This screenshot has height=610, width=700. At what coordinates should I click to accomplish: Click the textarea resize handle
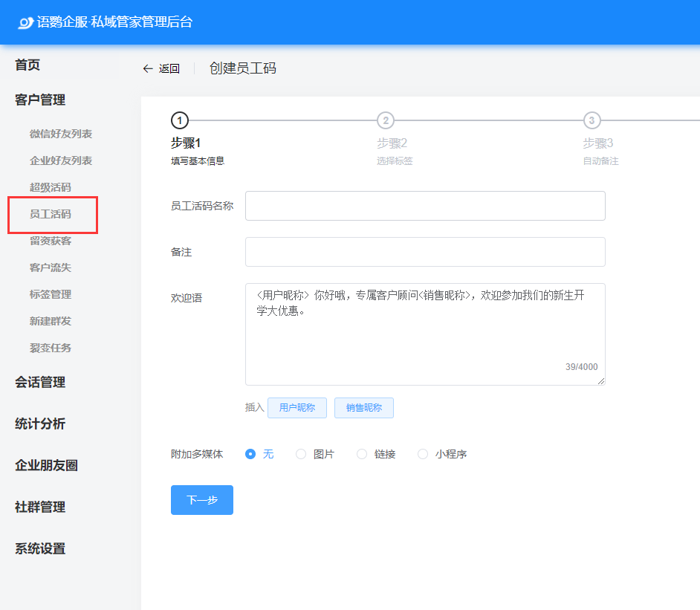[x=601, y=381]
